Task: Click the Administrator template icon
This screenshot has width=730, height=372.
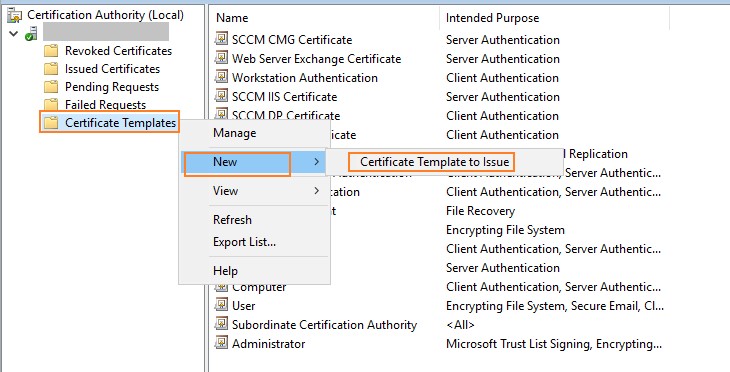Action: point(221,344)
